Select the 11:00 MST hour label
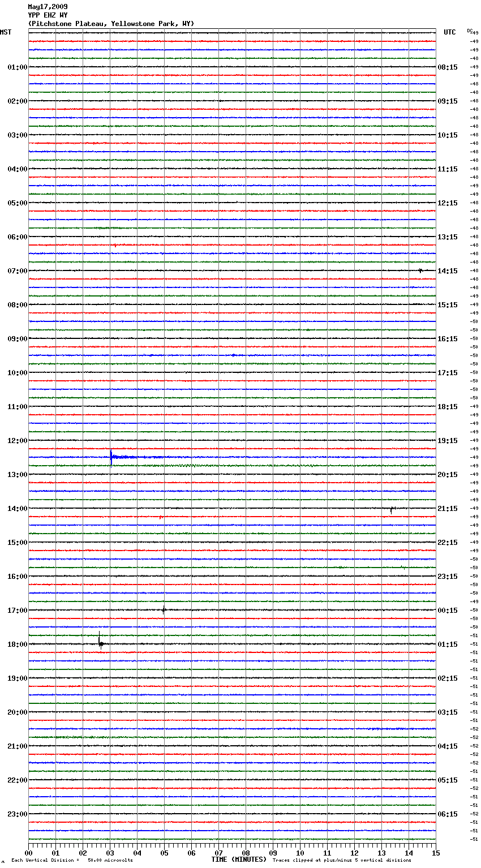This screenshot has height=868, width=481. pos(18,407)
